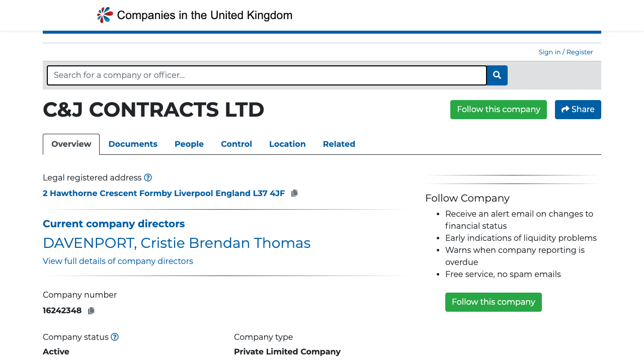Image resolution: width=644 pixels, height=362 pixels.
Task: Click the Companies in the United Kingdom logo
Action: tap(194, 14)
